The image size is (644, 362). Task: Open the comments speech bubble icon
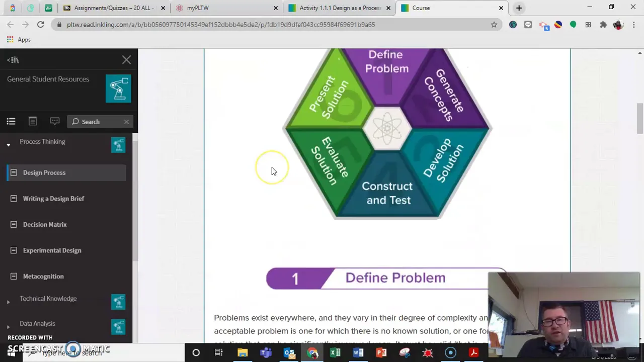(54, 121)
